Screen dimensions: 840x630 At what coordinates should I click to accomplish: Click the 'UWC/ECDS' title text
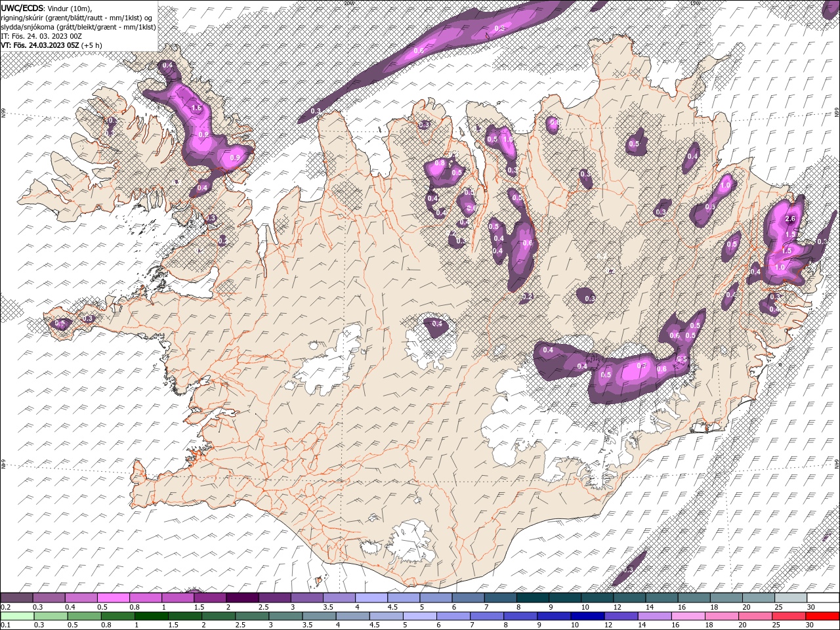[22, 8]
